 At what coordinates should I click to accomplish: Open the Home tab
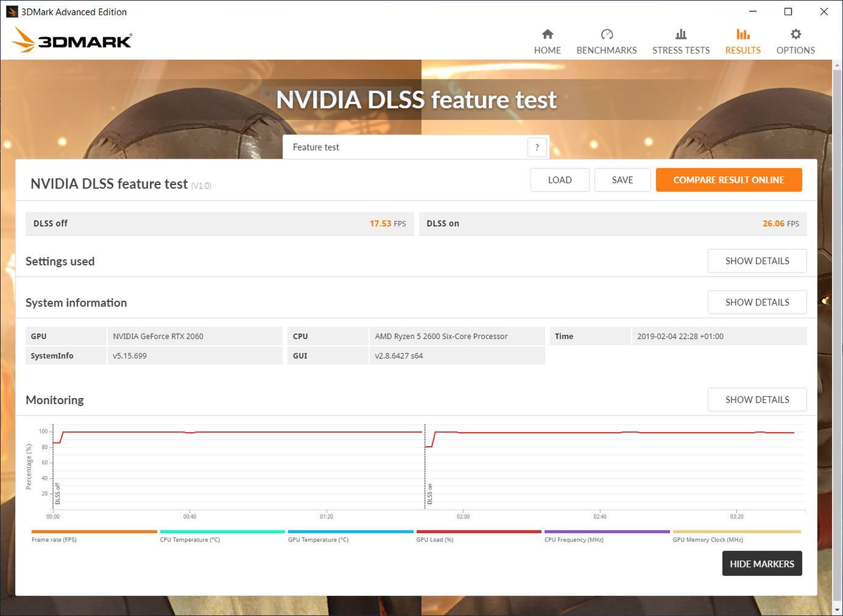547,41
